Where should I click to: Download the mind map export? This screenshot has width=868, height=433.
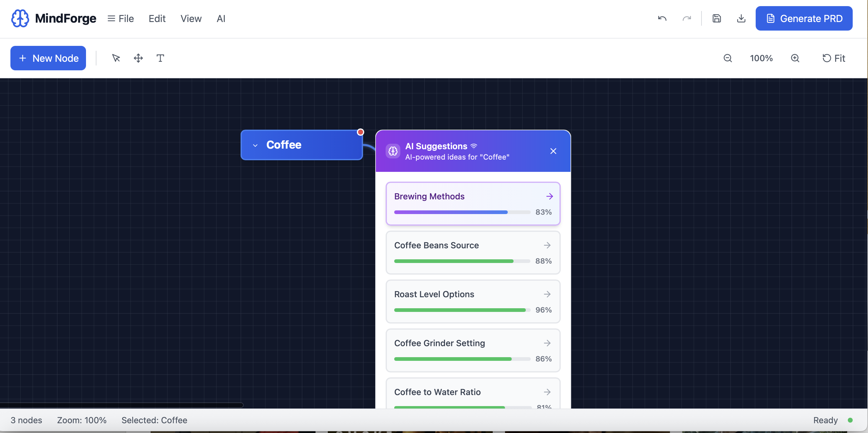(x=741, y=19)
